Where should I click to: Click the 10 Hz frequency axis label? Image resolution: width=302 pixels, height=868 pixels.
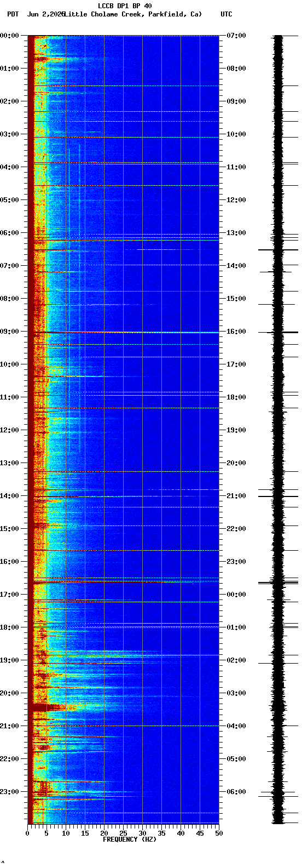coord(66,833)
